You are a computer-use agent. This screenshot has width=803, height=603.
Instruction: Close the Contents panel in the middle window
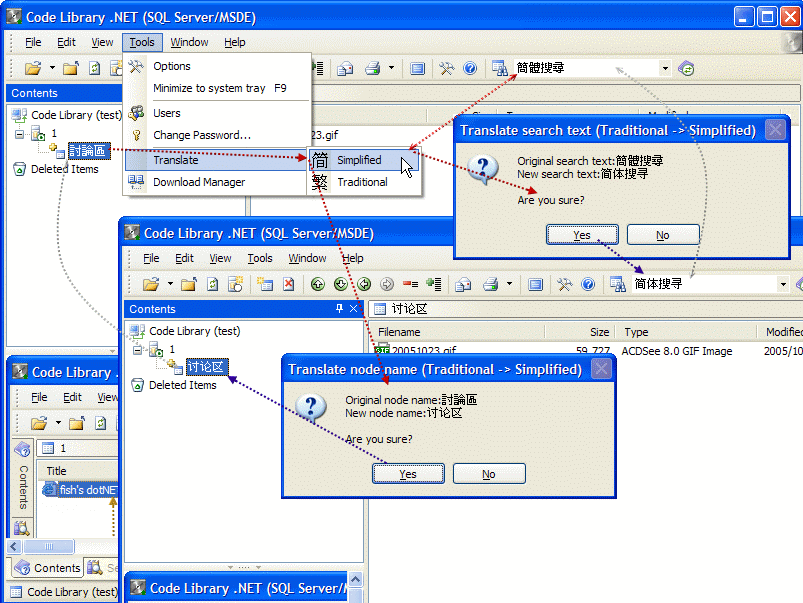coord(353,308)
